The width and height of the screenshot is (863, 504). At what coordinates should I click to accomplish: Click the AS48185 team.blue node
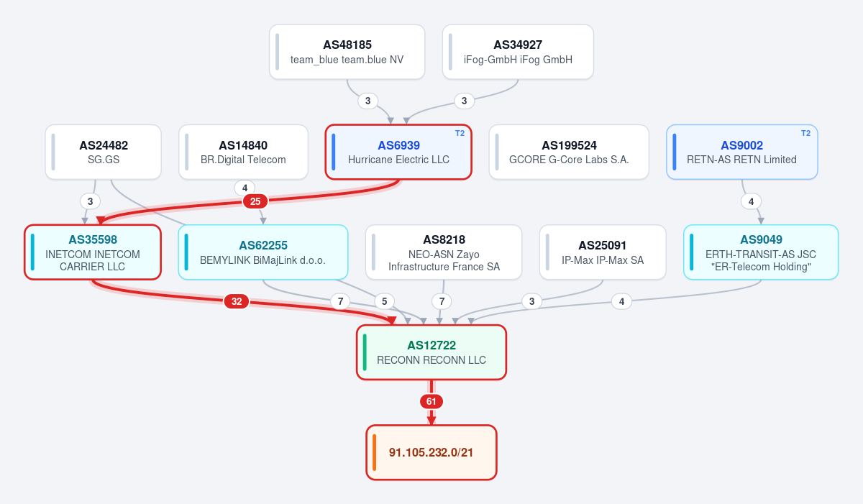coord(347,52)
